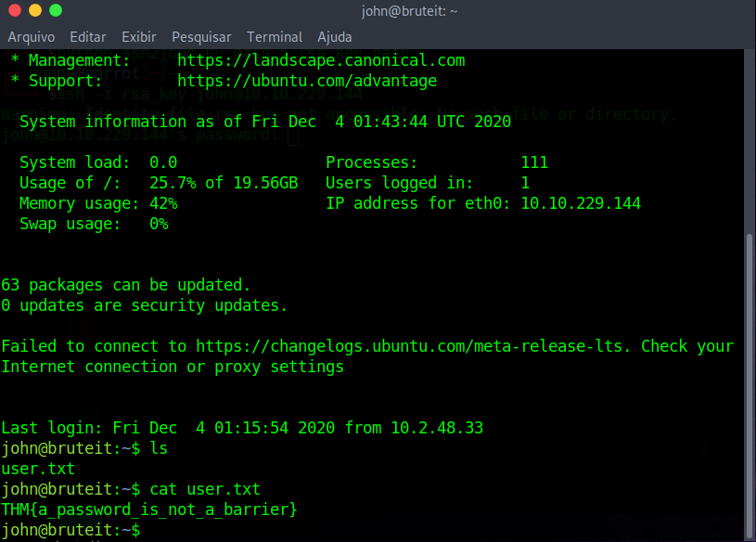Open the Arquivo menu

(31, 37)
